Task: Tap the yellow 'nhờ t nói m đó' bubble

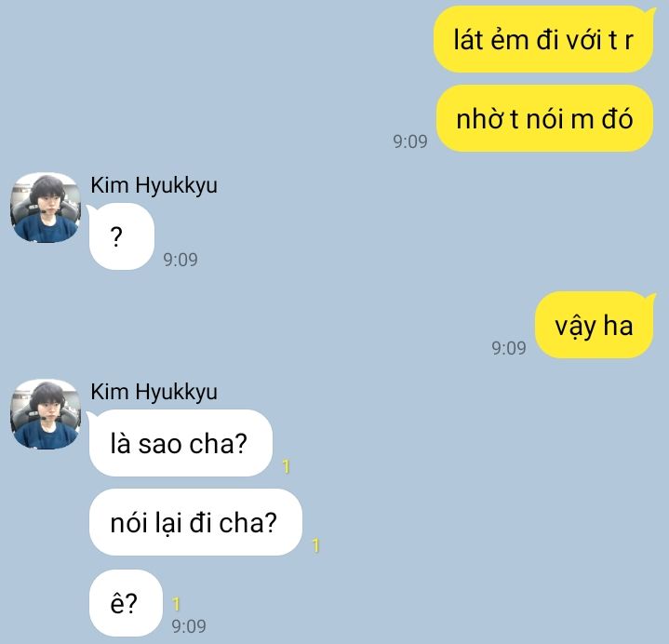Action: coord(544,118)
